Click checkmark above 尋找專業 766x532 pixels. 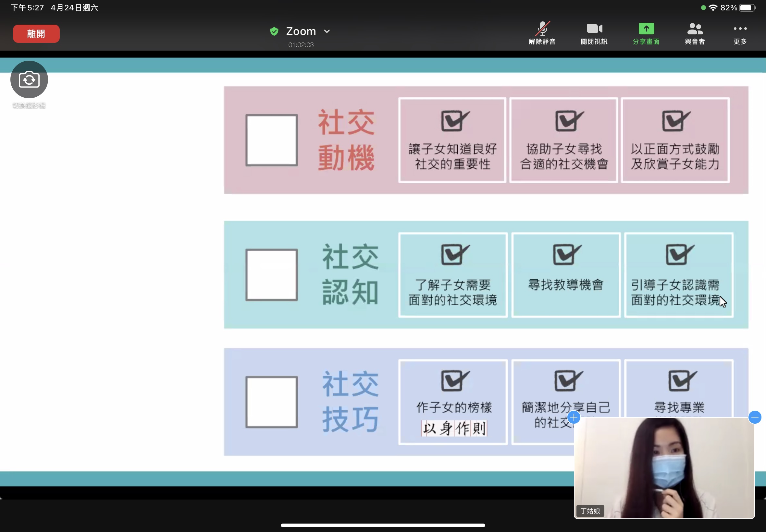682,380
